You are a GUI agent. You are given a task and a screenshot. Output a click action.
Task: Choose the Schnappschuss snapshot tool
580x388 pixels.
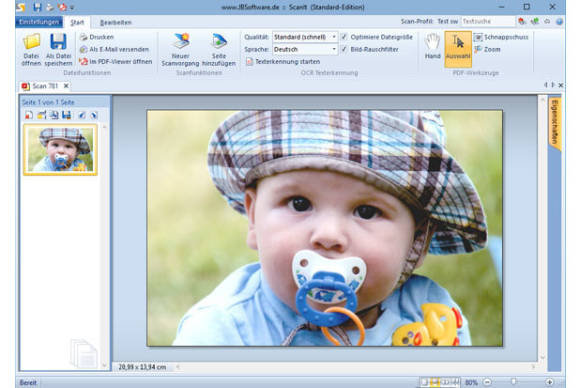point(502,37)
